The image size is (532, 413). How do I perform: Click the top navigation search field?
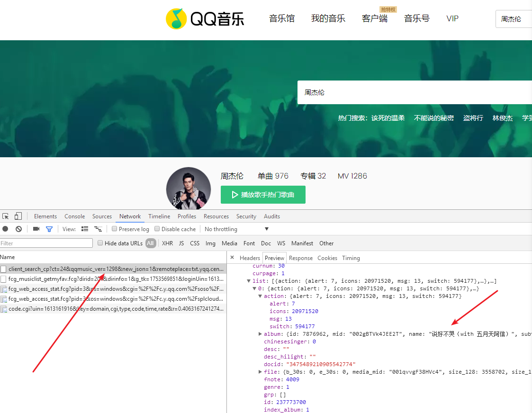click(x=514, y=18)
